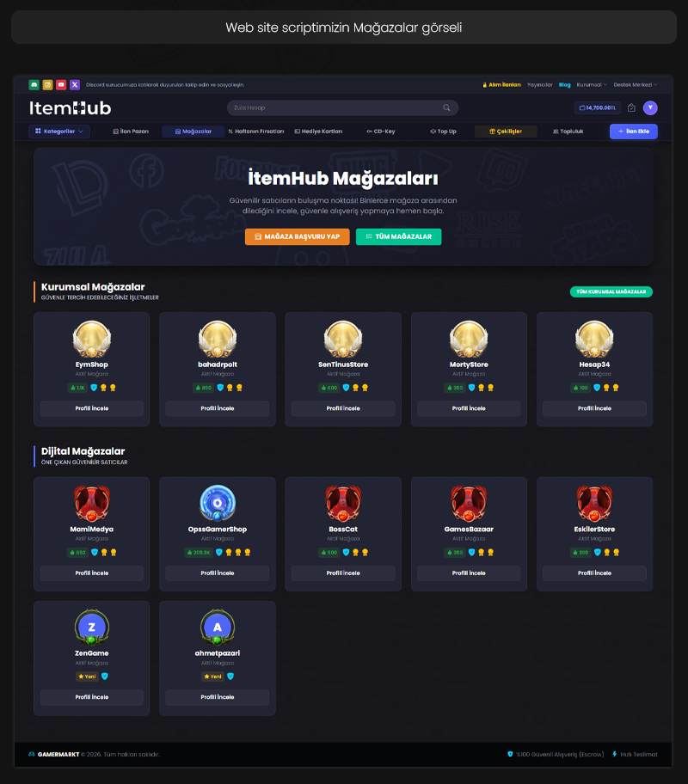Open the shopping cart icon
The width and height of the screenshot is (688, 784).
coord(631,108)
